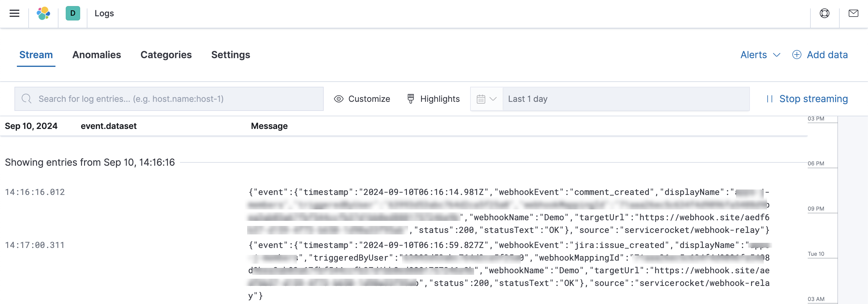
Task: Click the highlighter pen icon
Action: pos(410,99)
